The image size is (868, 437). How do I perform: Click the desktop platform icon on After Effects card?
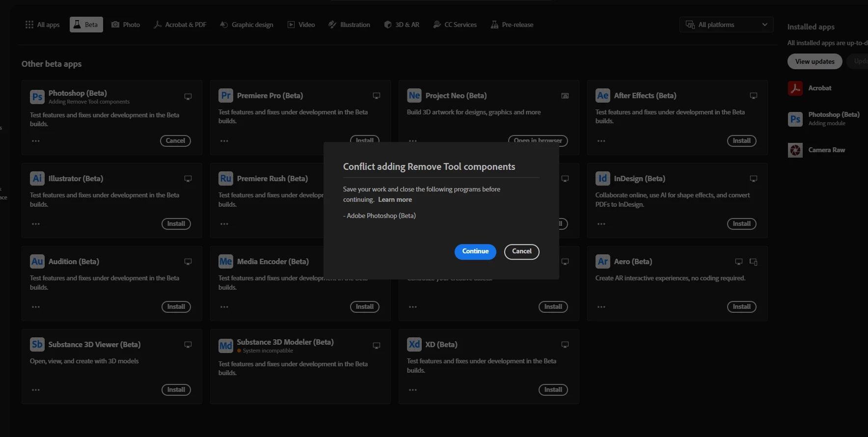753,96
